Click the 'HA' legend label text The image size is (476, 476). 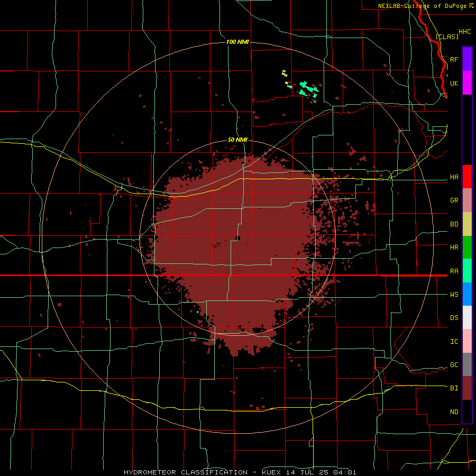[x=454, y=177]
